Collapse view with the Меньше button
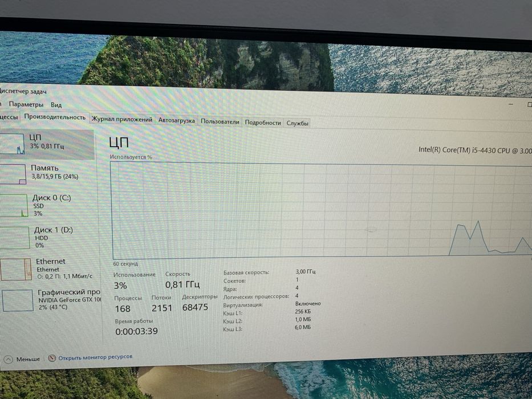The width and height of the screenshot is (532, 399). coord(22,359)
